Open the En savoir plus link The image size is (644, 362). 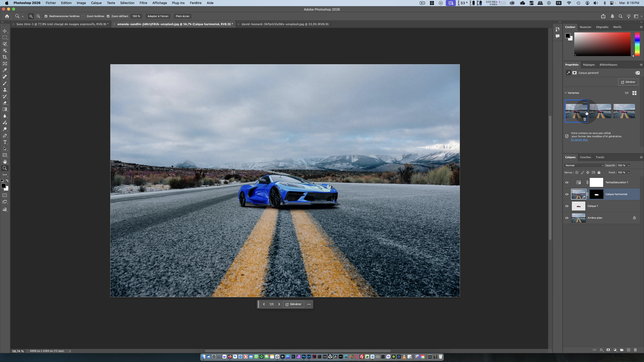(579, 140)
